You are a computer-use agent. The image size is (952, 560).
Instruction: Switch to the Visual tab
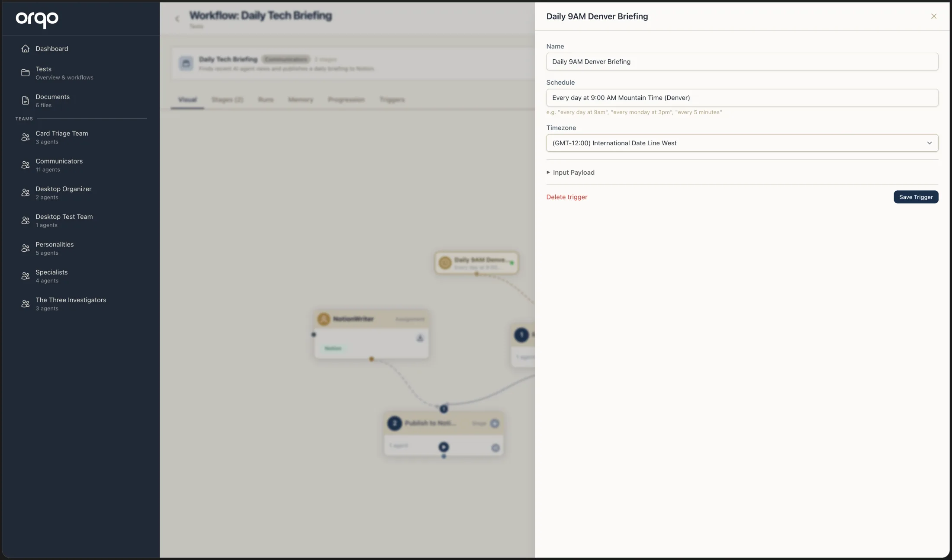click(187, 99)
